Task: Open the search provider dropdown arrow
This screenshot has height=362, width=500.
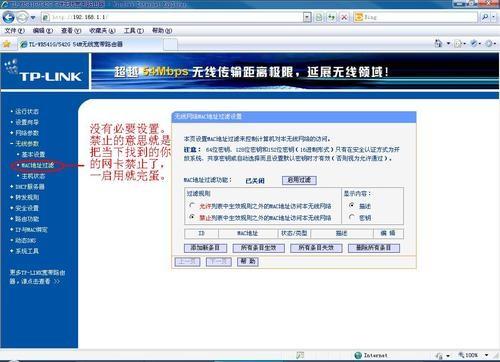Action: pos(494,17)
